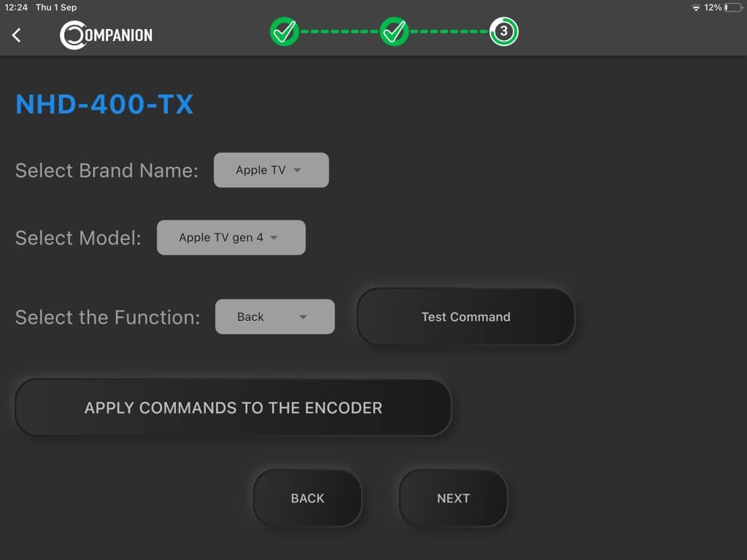Open the Apple TV gen 4 model dropdown
This screenshot has height=560, width=747.
tap(231, 237)
